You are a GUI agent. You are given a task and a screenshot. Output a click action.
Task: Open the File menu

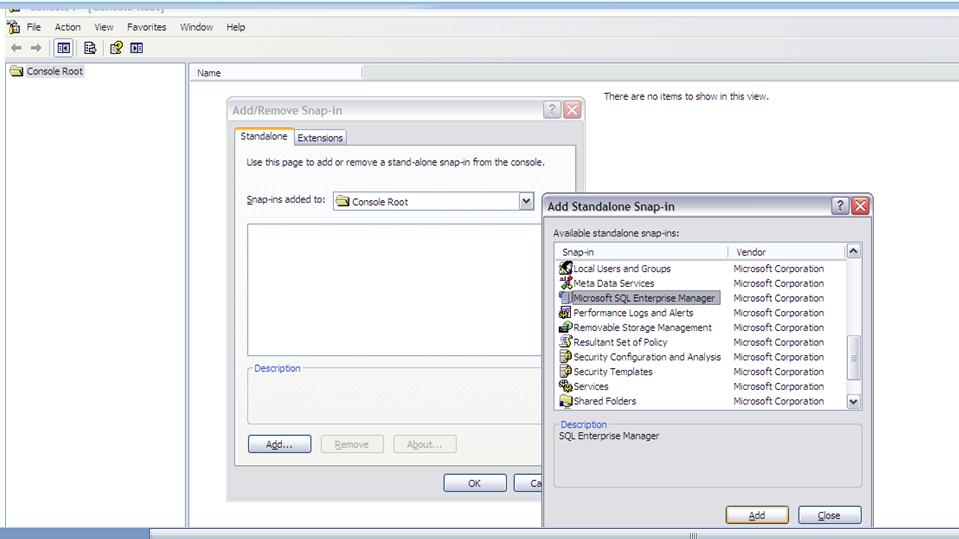tap(34, 27)
